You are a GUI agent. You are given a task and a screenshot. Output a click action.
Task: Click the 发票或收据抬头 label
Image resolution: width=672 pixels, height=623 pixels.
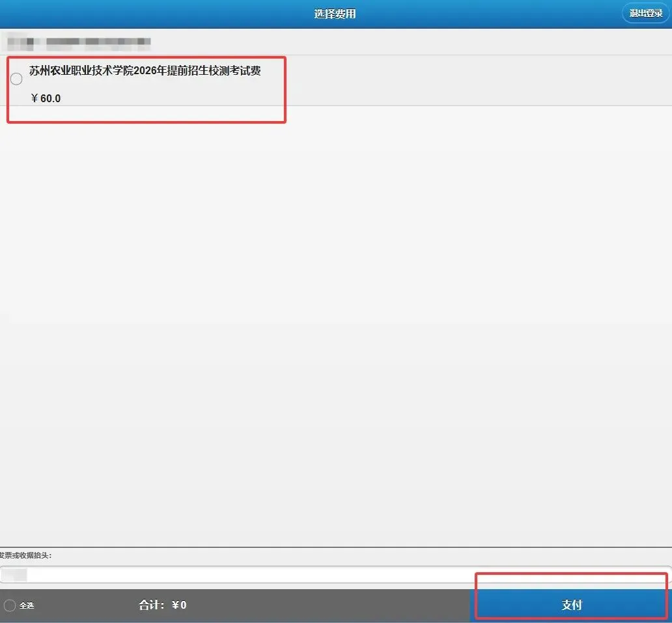(x=25, y=555)
